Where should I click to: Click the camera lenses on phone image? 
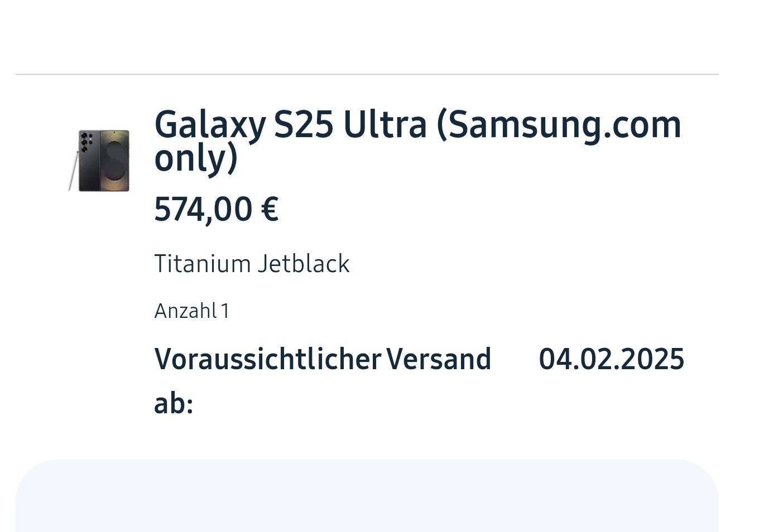[85, 142]
